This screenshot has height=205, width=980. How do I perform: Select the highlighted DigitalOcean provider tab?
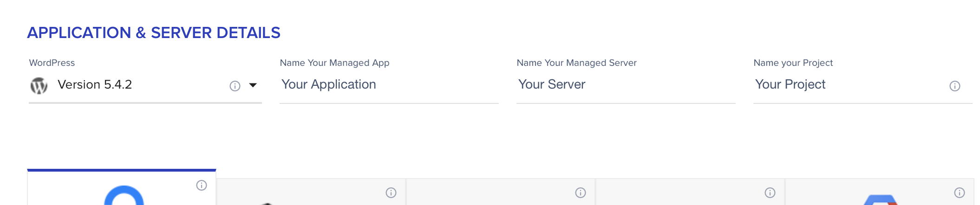point(122,187)
